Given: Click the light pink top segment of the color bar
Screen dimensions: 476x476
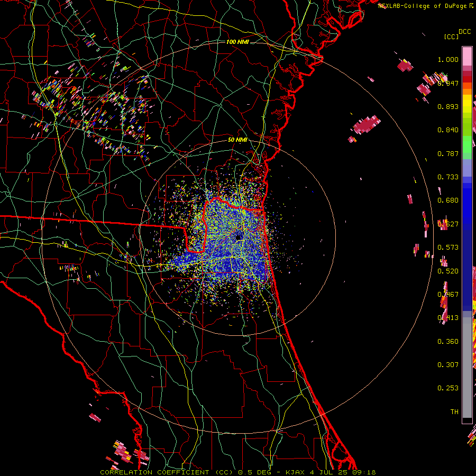Looking at the screenshot, I should (x=467, y=56).
